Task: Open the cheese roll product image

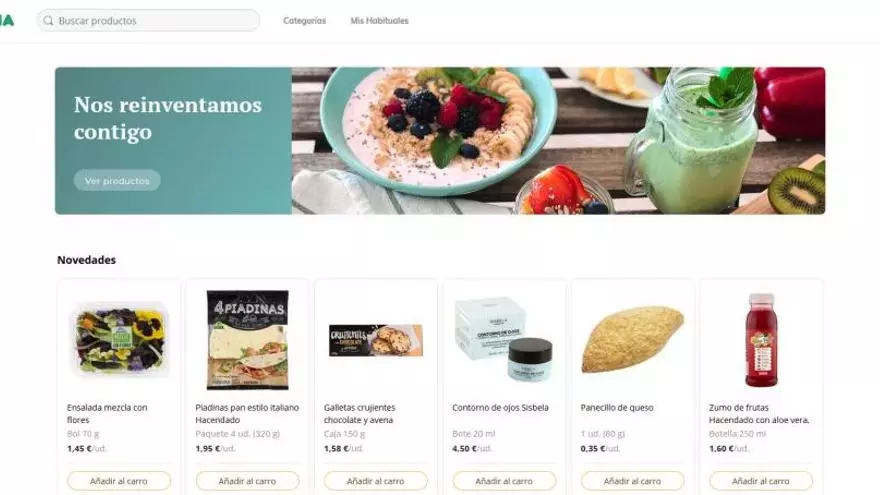Action: (x=632, y=340)
